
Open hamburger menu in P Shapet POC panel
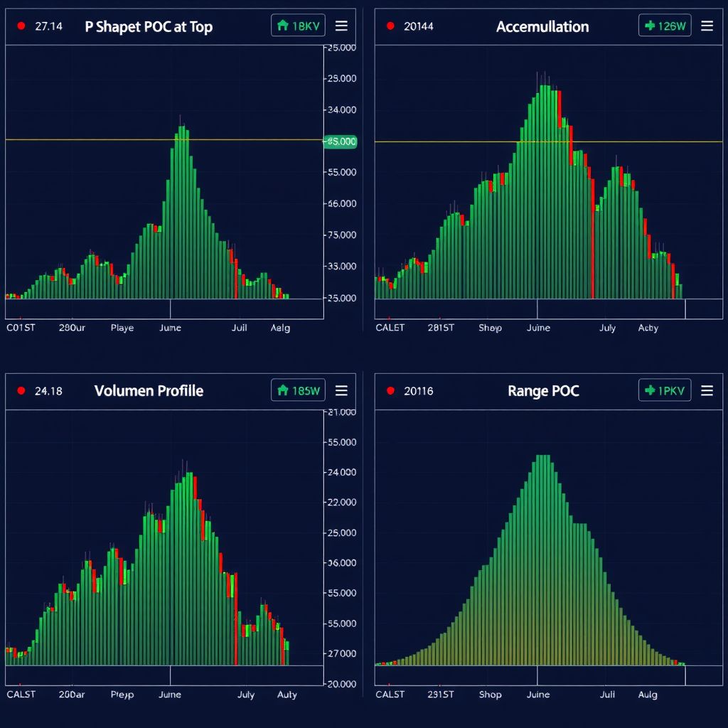(x=341, y=26)
